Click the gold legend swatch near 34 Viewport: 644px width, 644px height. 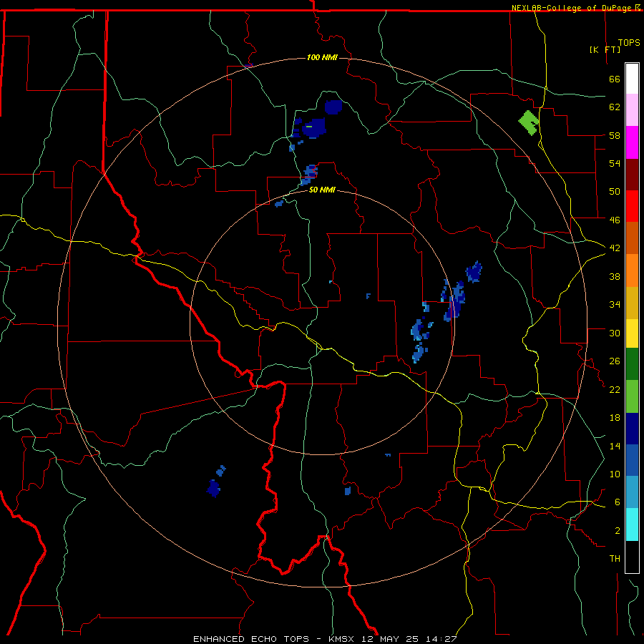[x=632, y=303]
